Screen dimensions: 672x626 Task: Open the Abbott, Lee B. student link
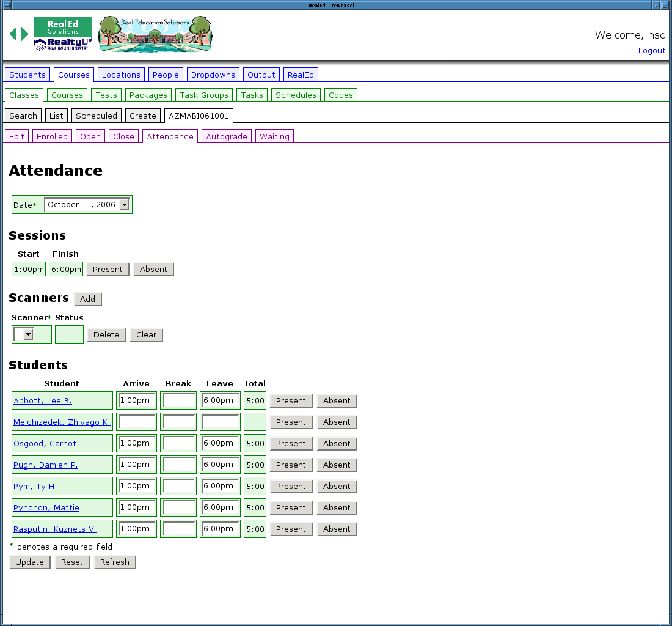tap(43, 400)
